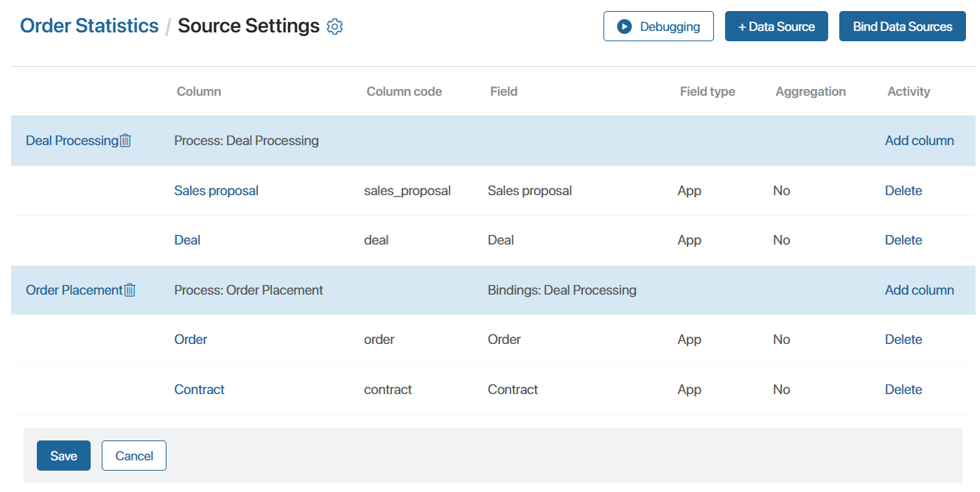Click 'Bindings: Deal Processing' text
This screenshot has width=980, height=492.
[x=562, y=290]
